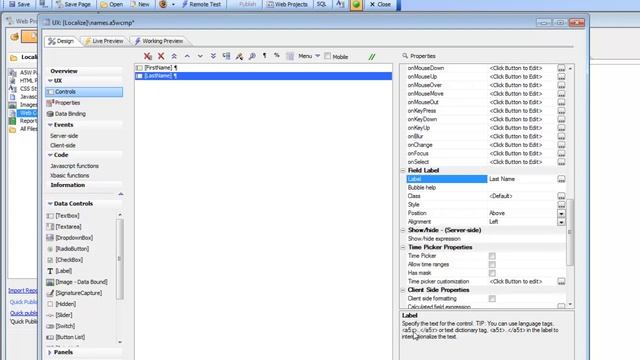Screen dimensions: 640x360
Task: Click the magnifier search icon in control toolbar
Action: point(252,56)
